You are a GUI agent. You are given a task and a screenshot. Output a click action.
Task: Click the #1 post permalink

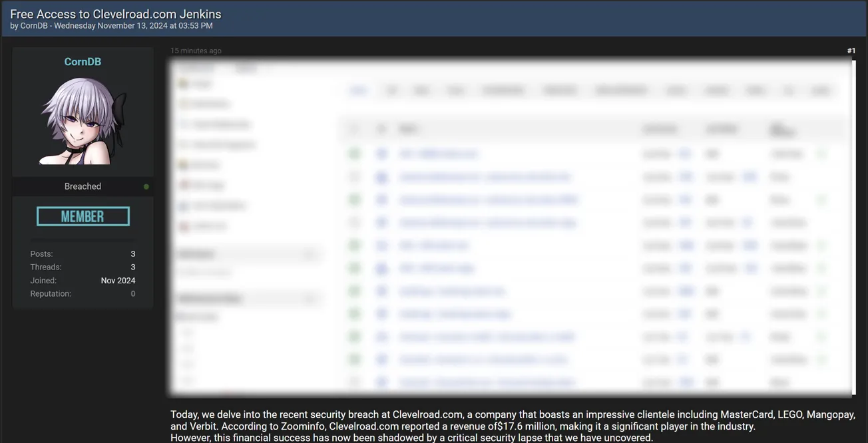(851, 50)
